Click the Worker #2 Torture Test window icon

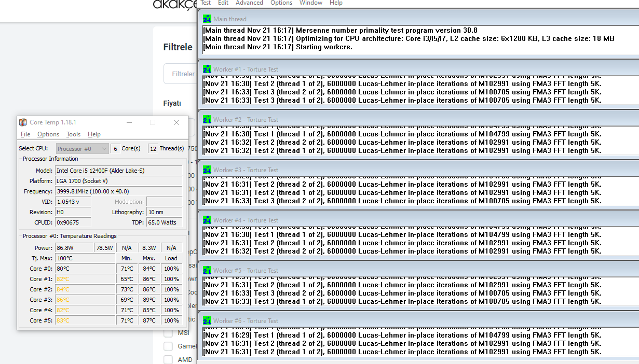coord(207,119)
